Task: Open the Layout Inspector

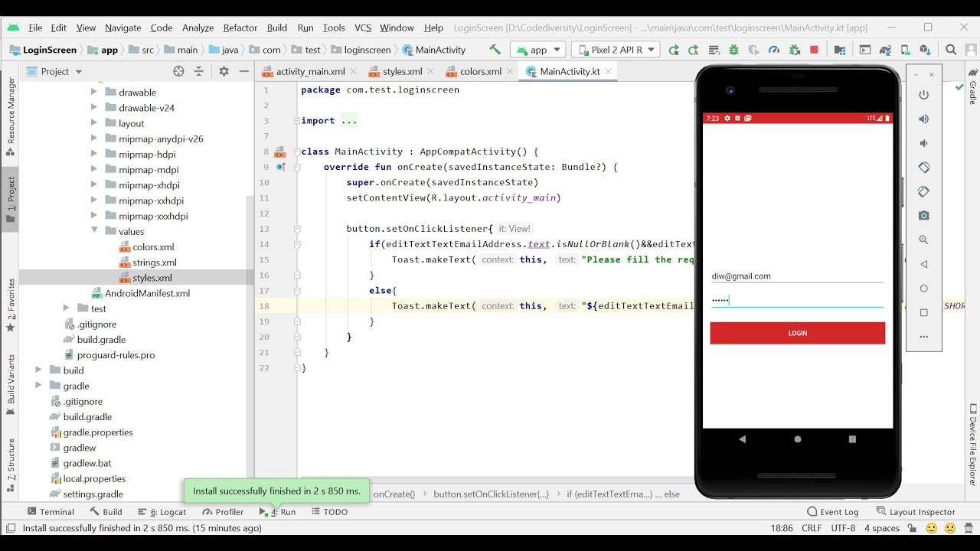Action: tap(916, 512)
